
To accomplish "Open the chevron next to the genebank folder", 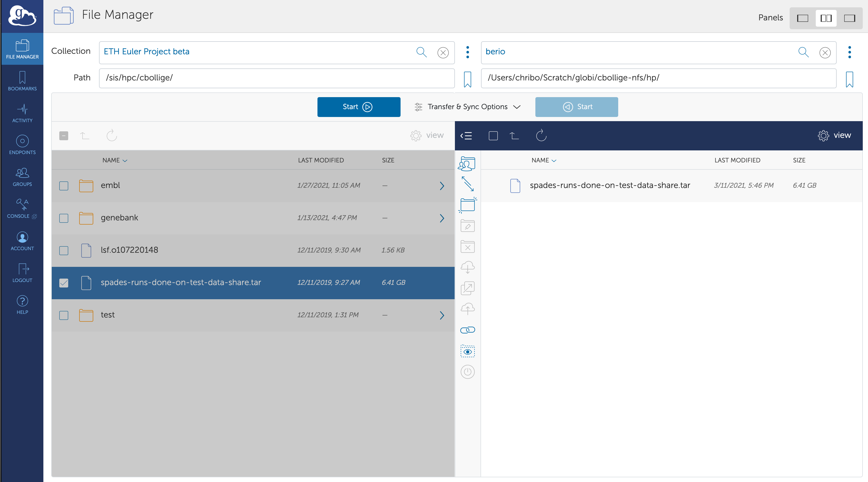I will [442, 218].
